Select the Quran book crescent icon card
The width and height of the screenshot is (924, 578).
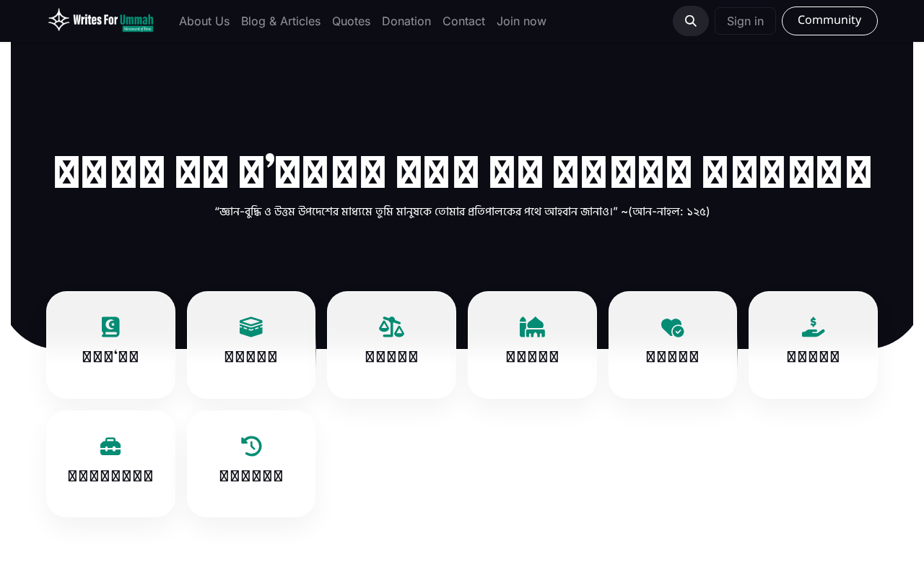click(x=110, y=345)
